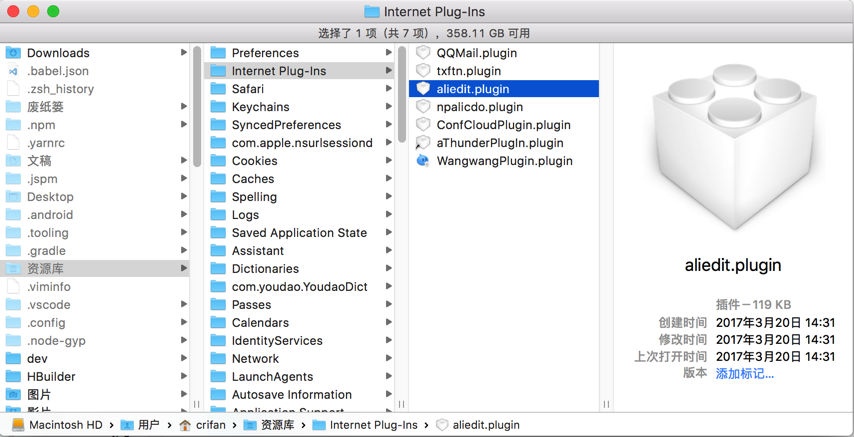Click 添加标记... add tags link

click(745, 374)
